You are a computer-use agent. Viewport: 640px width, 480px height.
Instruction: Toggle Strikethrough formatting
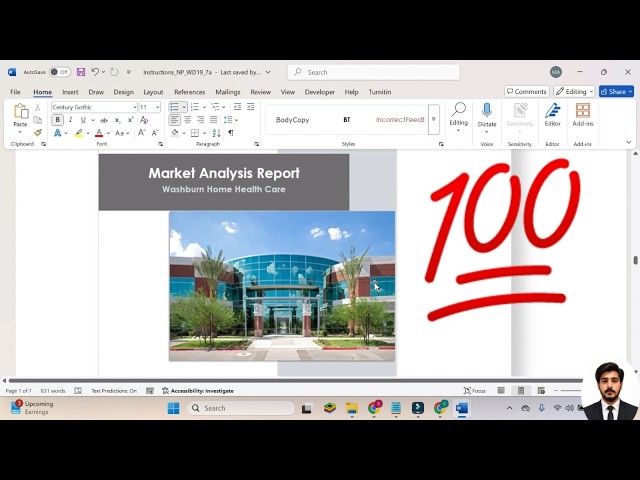pyautogui.click(x=104, y=120)
